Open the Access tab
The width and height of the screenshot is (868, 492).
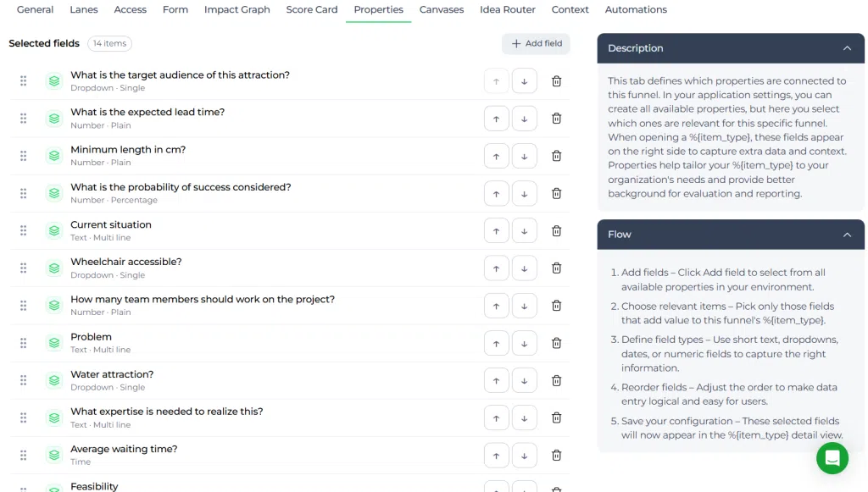(130, 10)
